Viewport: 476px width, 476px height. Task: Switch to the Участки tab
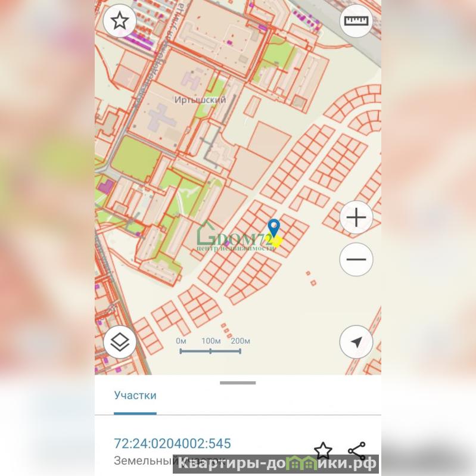135,395
